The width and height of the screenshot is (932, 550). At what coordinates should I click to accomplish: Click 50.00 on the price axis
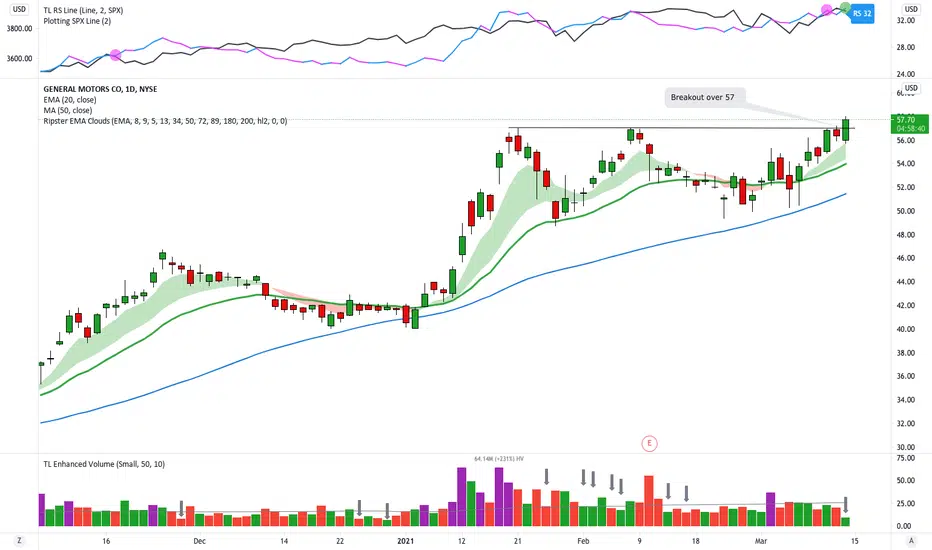[906, 211]
